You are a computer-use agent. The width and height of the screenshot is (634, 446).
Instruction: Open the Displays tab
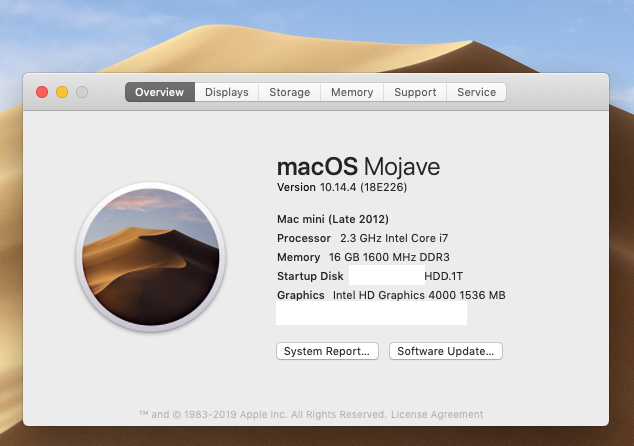[x=227, y=92]
